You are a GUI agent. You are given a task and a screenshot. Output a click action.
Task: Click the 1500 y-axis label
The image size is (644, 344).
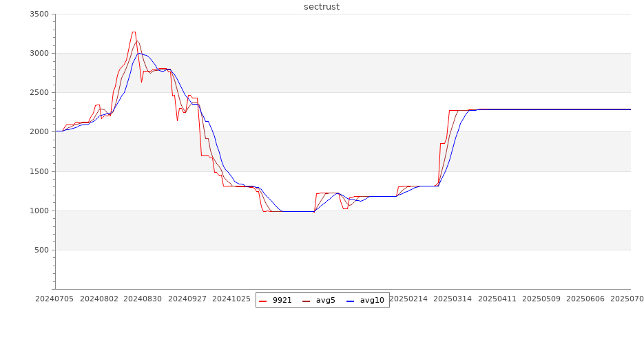coord(40,171)
